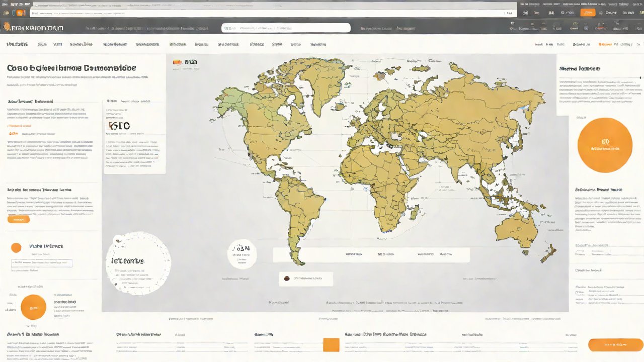Click the small circular callout near South America
The width and height of the screenshot is (644, 362).
[x=242, y=254]
